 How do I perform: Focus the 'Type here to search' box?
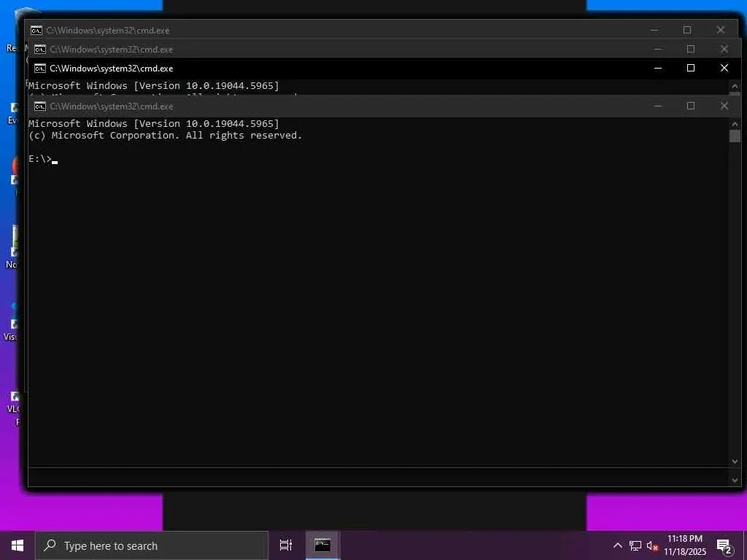(152, 545)
